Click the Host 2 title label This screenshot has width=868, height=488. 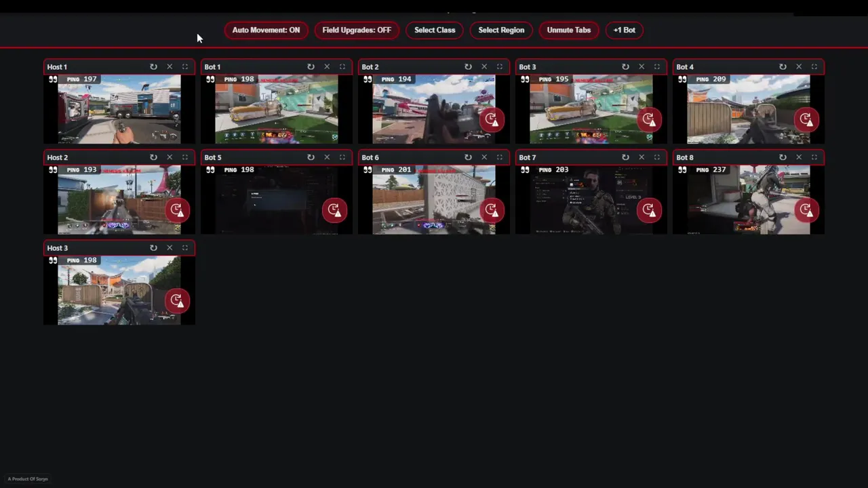(x=58, y=158)
